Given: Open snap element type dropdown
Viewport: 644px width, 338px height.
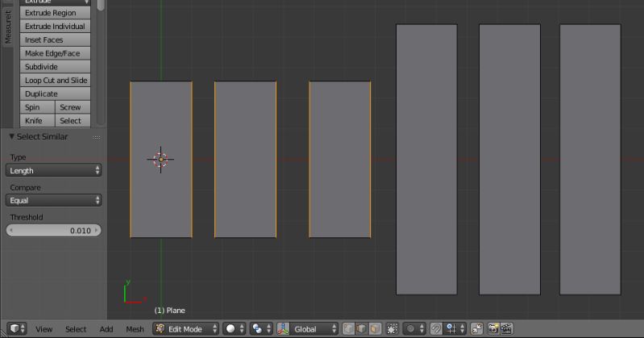Looking at the screenshot, I should (x=455, y=328).
